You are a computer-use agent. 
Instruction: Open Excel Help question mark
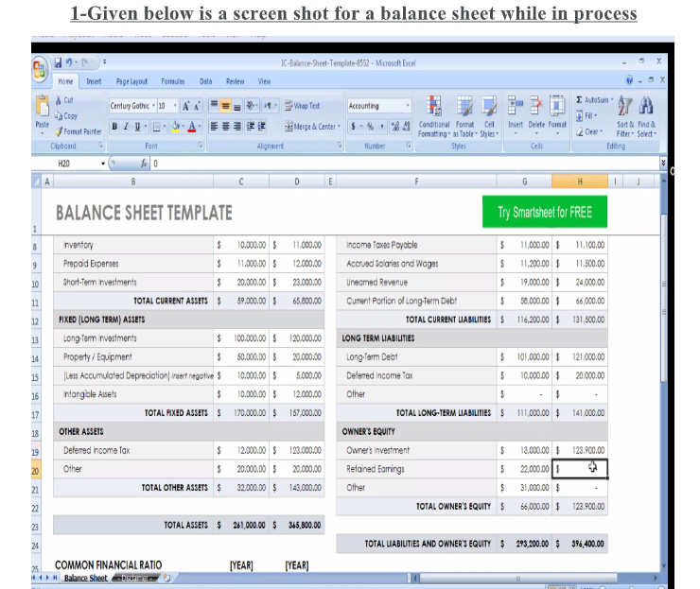[629, 80]
